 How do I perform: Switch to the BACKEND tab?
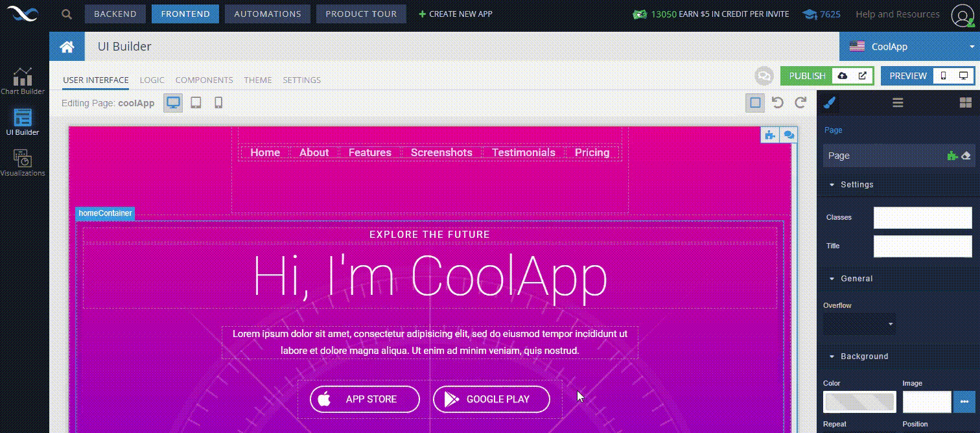click(115, 14)
